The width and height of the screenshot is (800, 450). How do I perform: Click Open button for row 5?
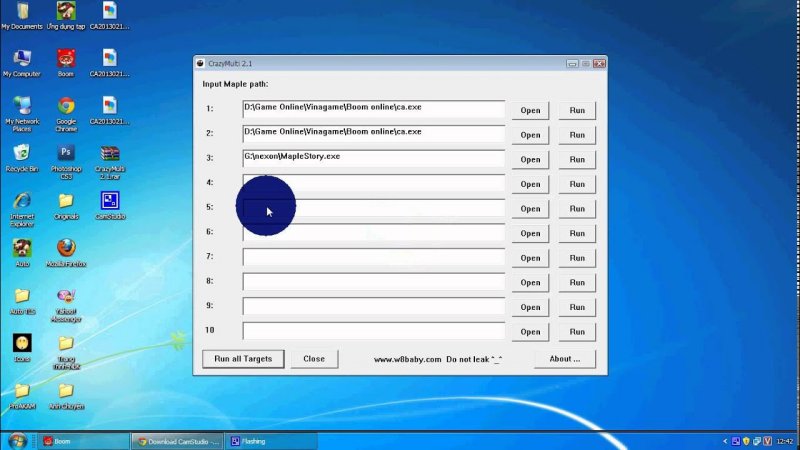[530, 209]
